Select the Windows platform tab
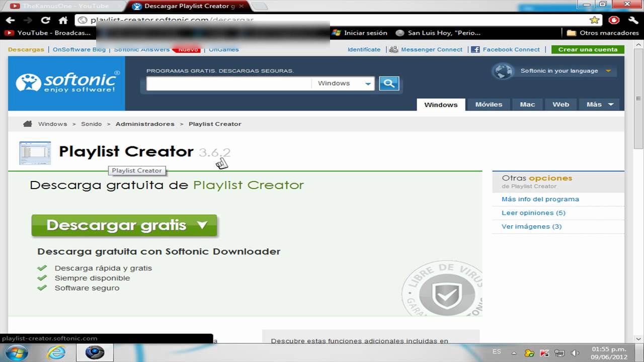This screenshot has height=362, width=644. pos(441,105)
